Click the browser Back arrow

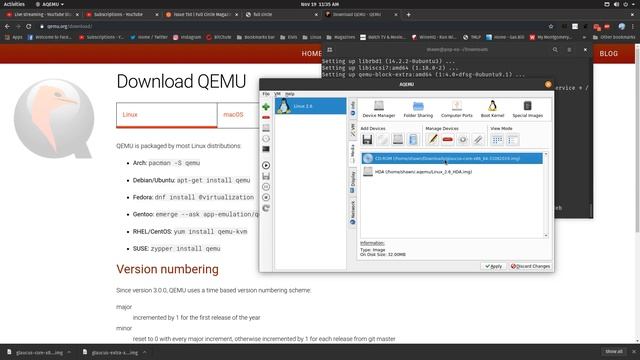(x=7, y=26)
